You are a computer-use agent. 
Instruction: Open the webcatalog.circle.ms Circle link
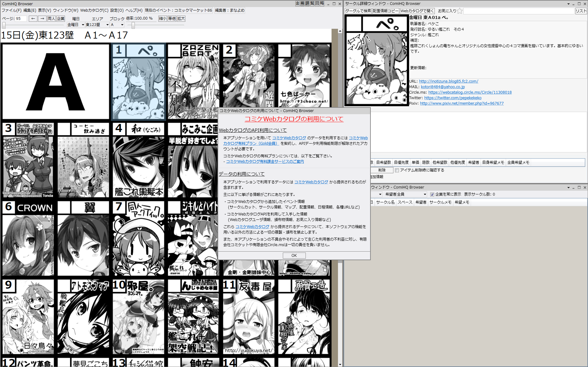click(x=470, y=92)
